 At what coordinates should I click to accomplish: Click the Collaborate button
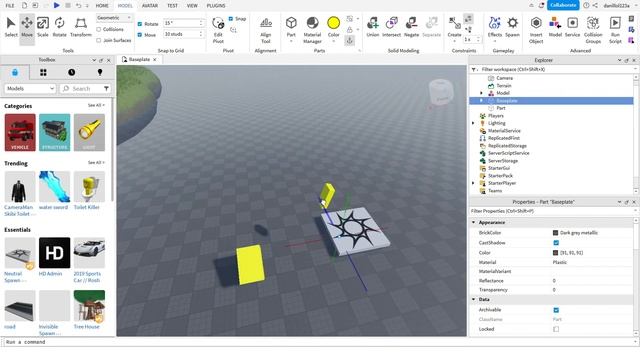pos(563,5)
